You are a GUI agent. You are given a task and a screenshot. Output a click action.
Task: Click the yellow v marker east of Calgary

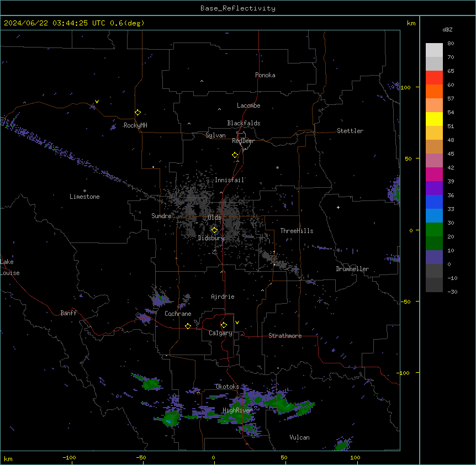tap(237, 323)
